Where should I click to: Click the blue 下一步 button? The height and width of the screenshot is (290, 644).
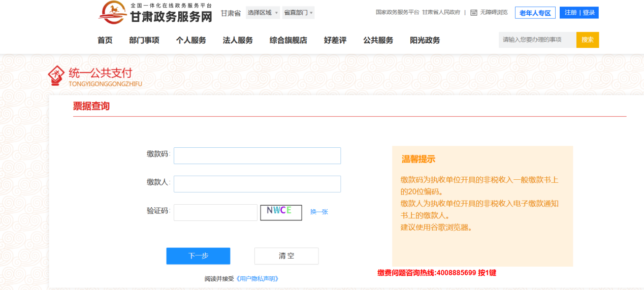[x=198, y=256]
